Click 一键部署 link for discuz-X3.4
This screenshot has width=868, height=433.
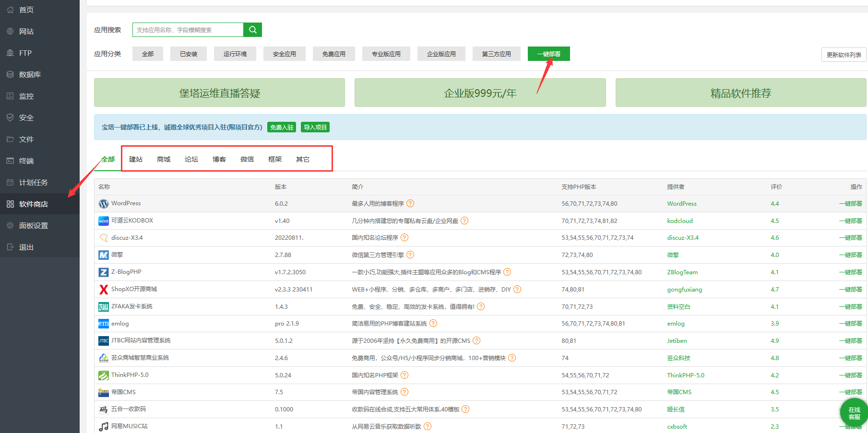[x=850, y=237]
